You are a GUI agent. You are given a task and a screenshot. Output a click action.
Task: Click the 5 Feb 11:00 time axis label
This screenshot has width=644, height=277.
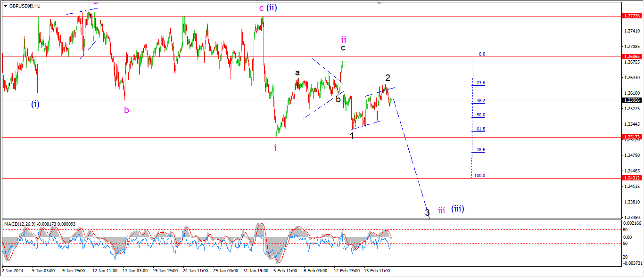(x=284, y=271)
